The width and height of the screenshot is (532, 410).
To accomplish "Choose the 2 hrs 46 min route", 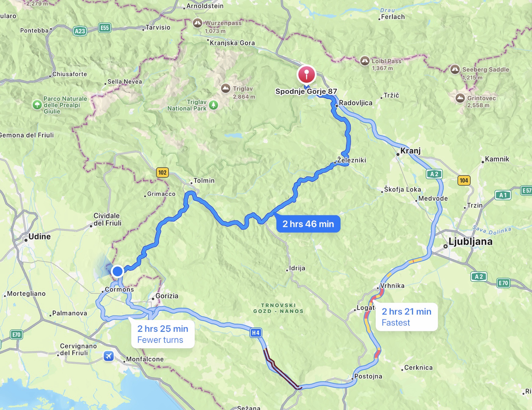I will 308,224.
